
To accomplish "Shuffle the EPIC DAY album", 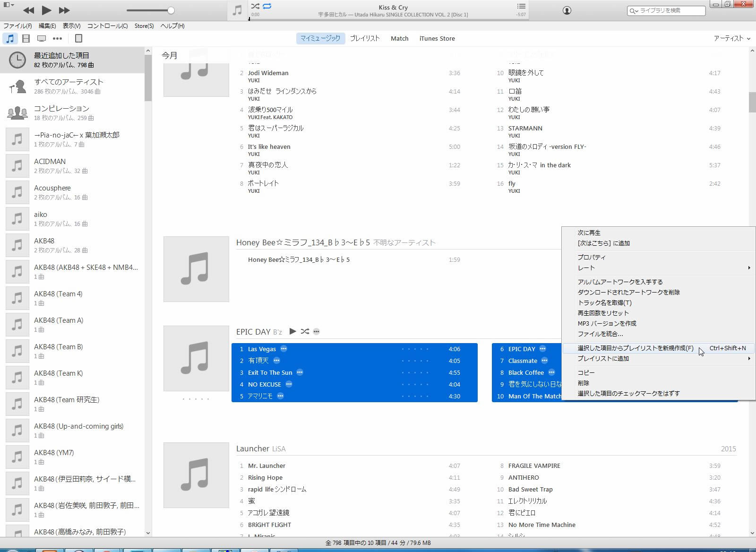I will click(x=305, y=331).
